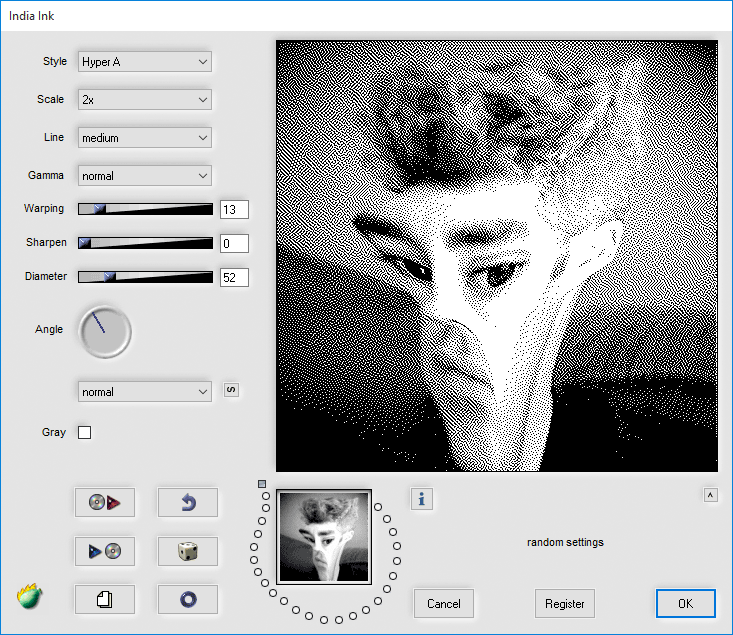Click the flaming green egg logo
The image size is (733, 635).
click(x=29, y=597)
